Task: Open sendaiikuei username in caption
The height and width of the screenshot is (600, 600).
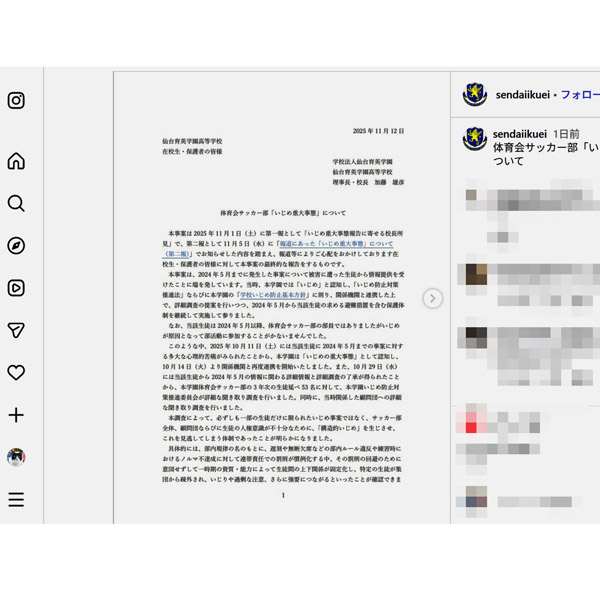Action: 520,134
